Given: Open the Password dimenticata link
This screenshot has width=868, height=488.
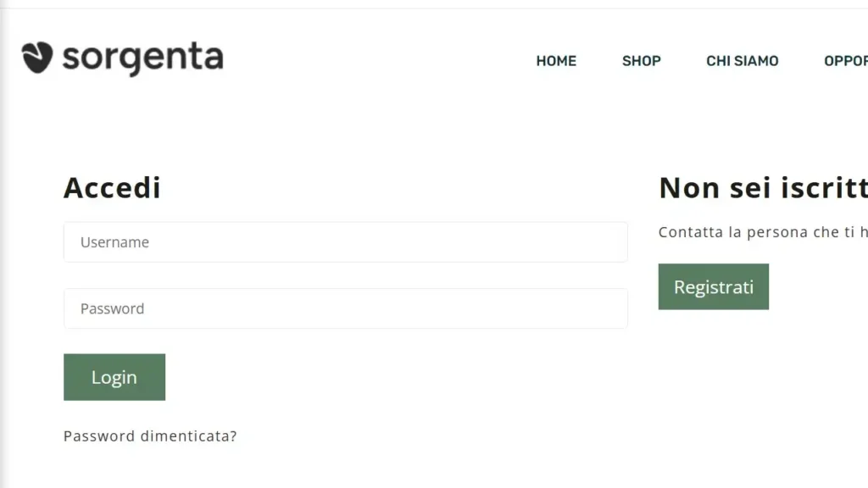Looking at the screenshot, I should click(x=150, y=435).
